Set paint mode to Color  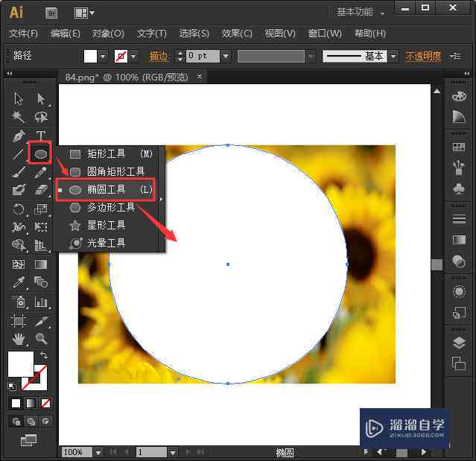point(16,403)
